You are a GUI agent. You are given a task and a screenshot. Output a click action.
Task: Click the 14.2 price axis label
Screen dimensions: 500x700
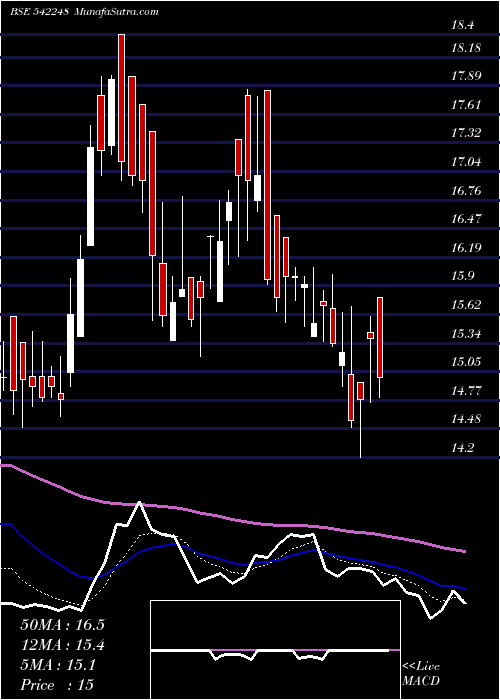click(462, 448)
